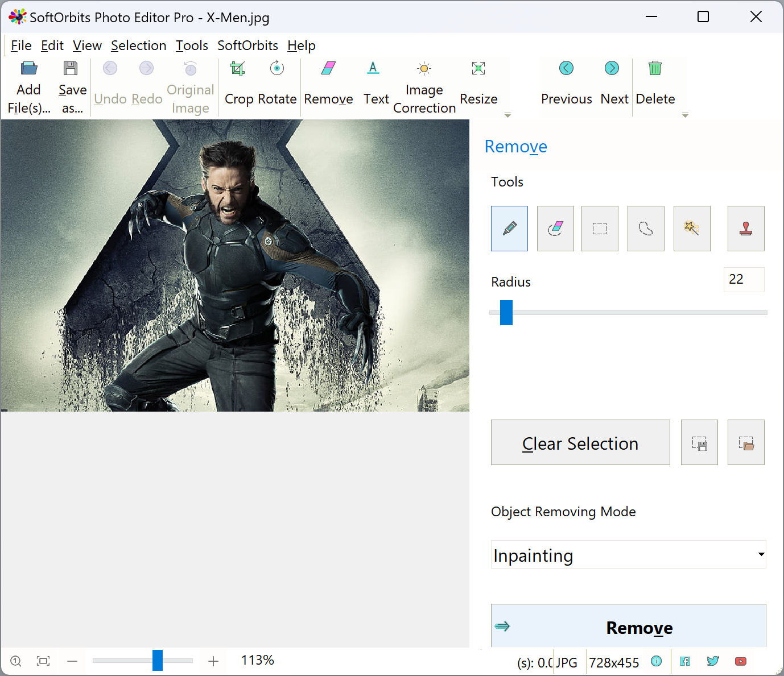
Task: Open the Crop tool
Action: coord(238,85)
